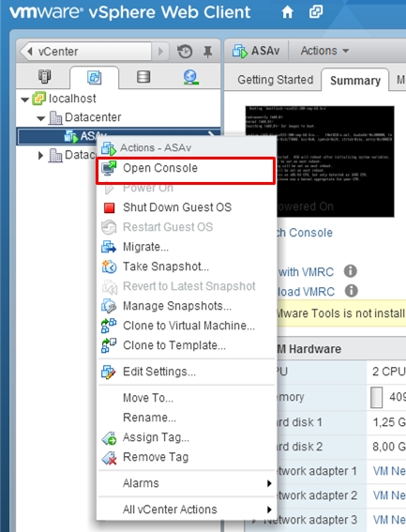Expand the second collapsed Datacenter node

point(40,156)
